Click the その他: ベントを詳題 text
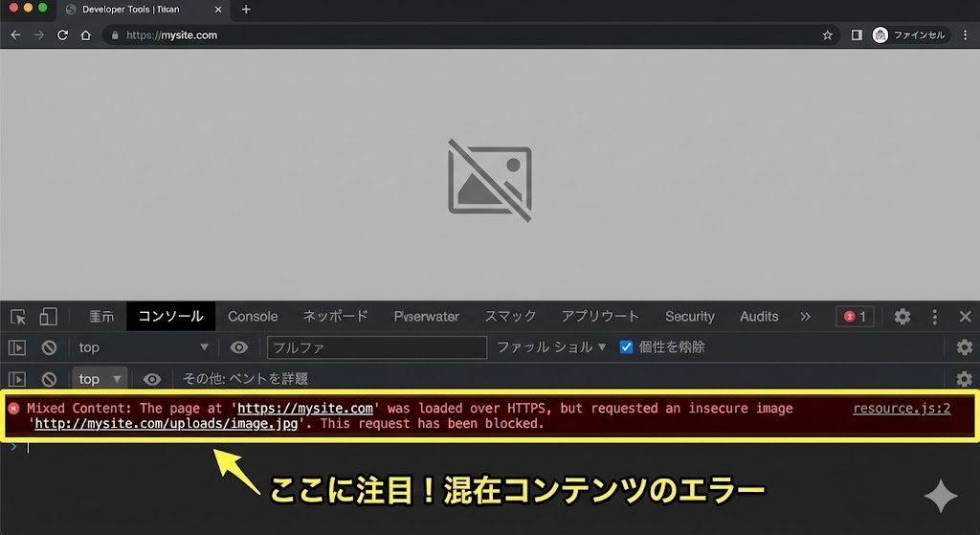This screenshot has height=535, width=980. tap(245, 379)
